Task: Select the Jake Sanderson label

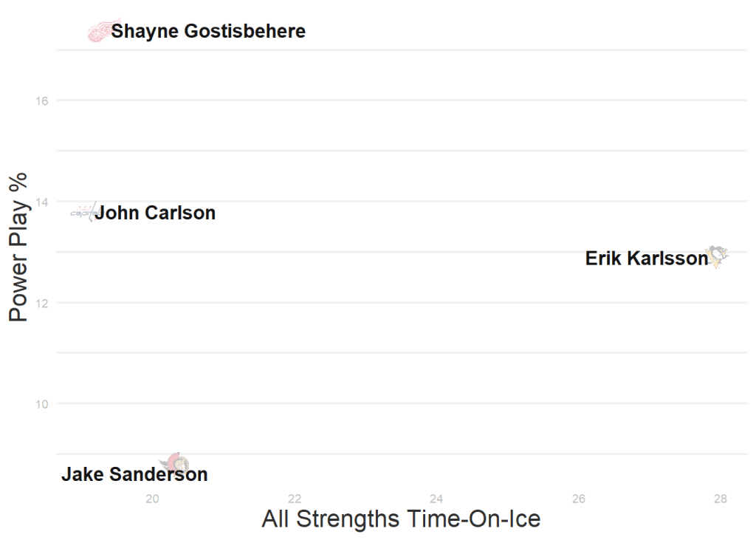Action: [x=134, y=474]
